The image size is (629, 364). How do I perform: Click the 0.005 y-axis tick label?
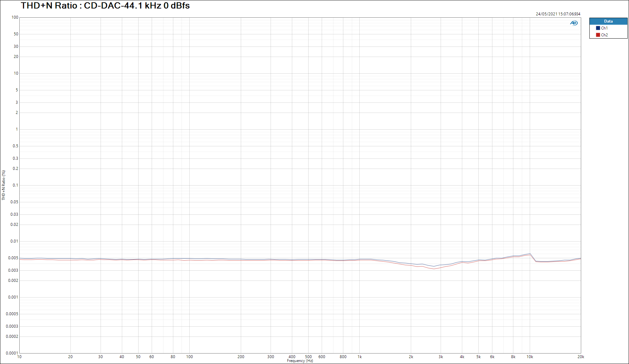click(x=13, y=258)
